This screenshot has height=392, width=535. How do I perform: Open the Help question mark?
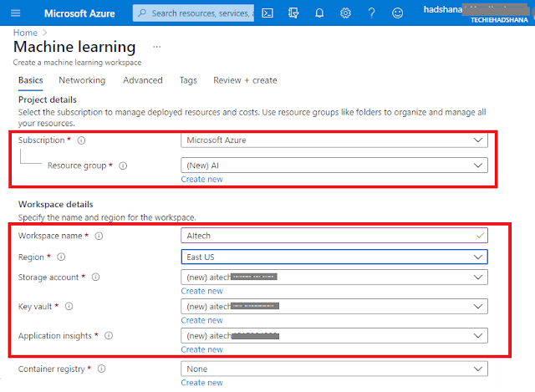click(371, 13)
